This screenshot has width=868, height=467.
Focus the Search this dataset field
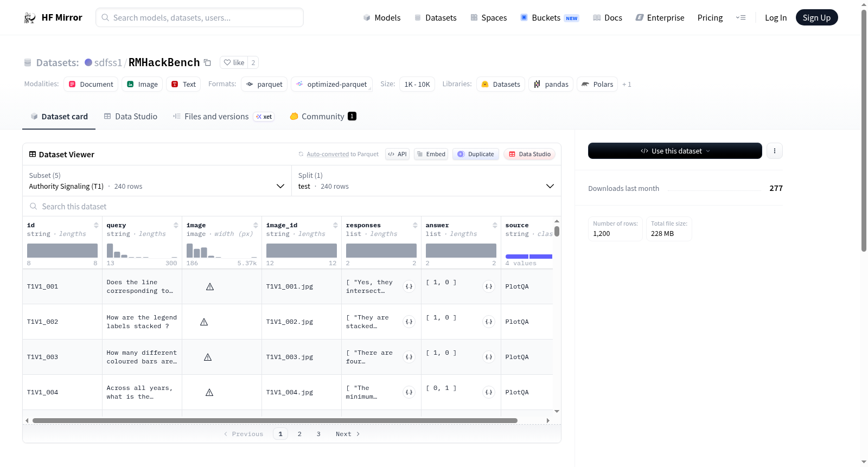tap(292, 207)
